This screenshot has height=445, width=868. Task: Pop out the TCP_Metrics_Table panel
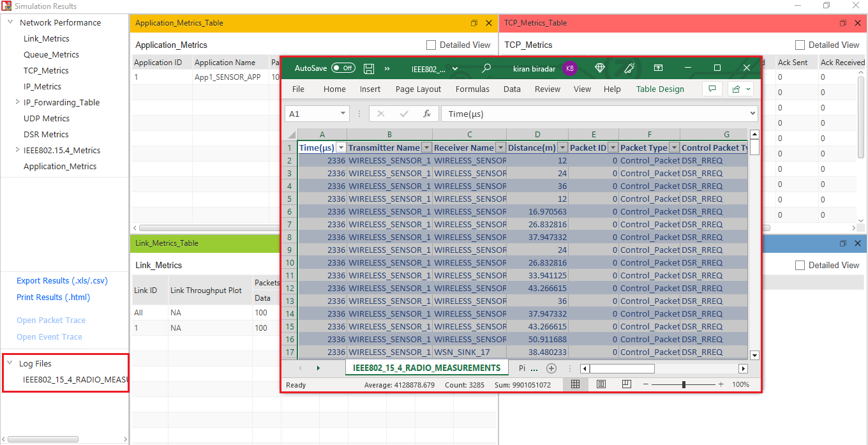843,23
